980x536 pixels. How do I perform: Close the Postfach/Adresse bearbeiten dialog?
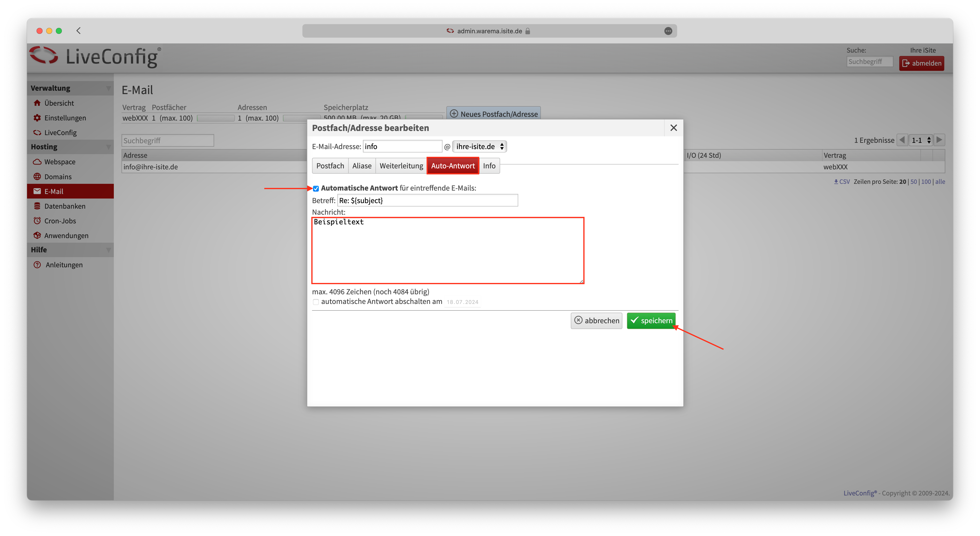point(673,128)
